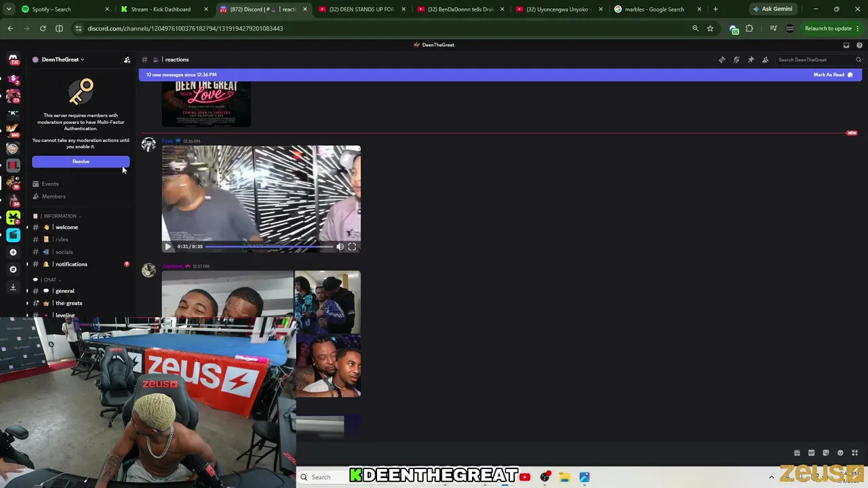Show hidden system tray icons
This screenshot has height=488, width=868.
[x=771, y=477]
